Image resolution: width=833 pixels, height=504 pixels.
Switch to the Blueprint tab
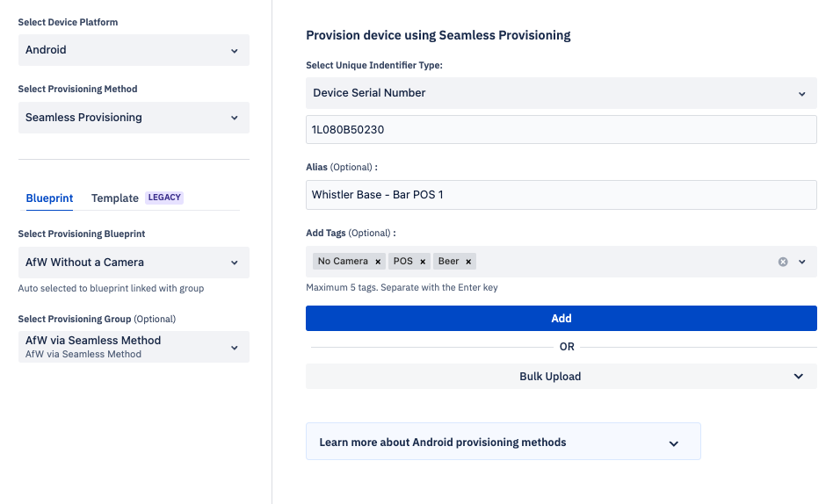click(49, 198)
